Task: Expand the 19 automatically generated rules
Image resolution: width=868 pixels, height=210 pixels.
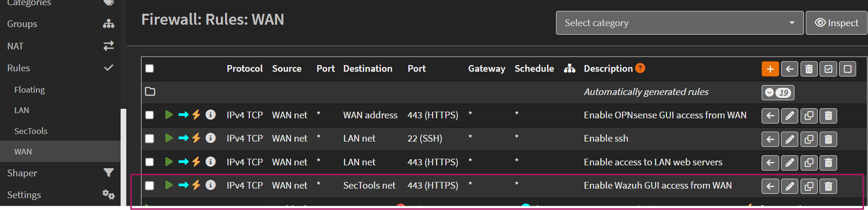Action: point(777,93)
